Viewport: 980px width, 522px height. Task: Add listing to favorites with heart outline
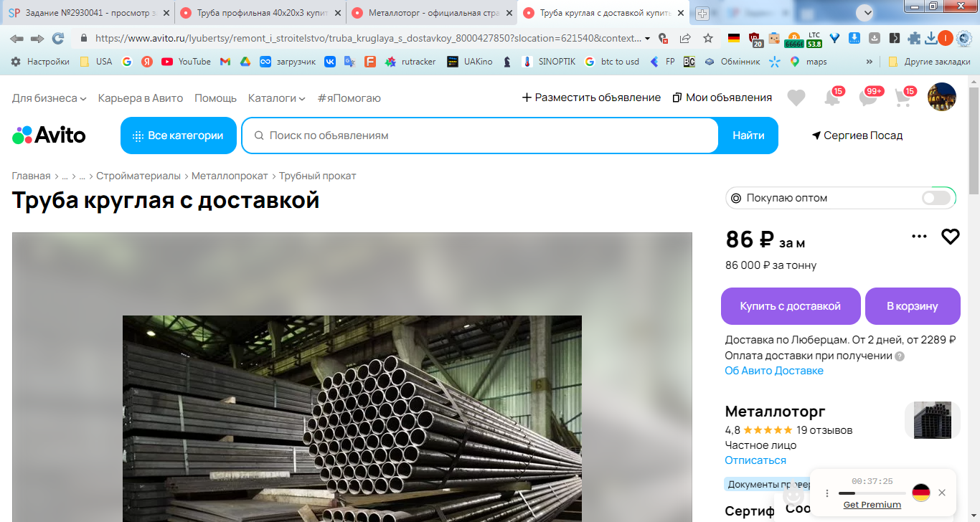pos(951,236)
